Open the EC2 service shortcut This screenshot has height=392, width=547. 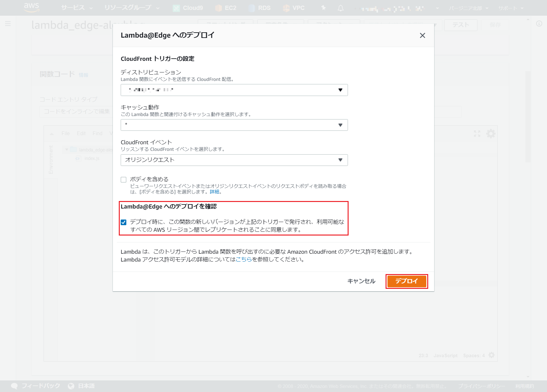click(226, 8)
